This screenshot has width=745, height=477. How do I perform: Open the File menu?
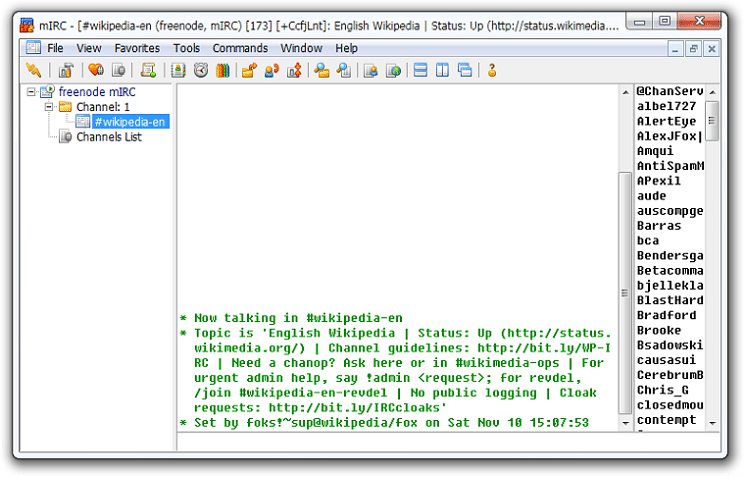[x=55, y=48]
